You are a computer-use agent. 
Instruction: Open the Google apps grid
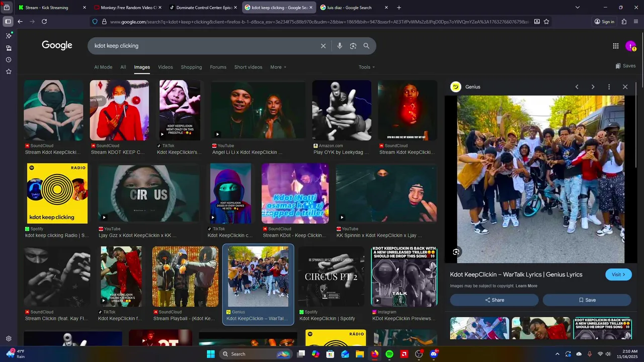coord(616,46)
